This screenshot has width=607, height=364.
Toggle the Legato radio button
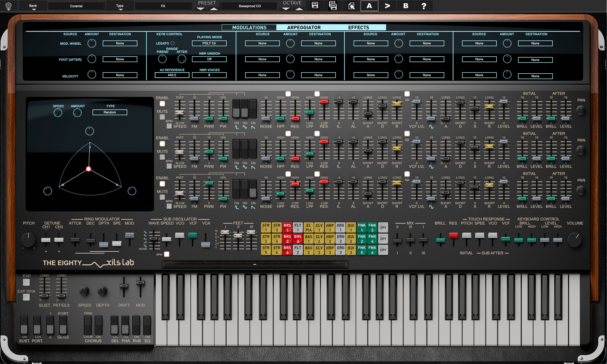[x=172, y=43]
